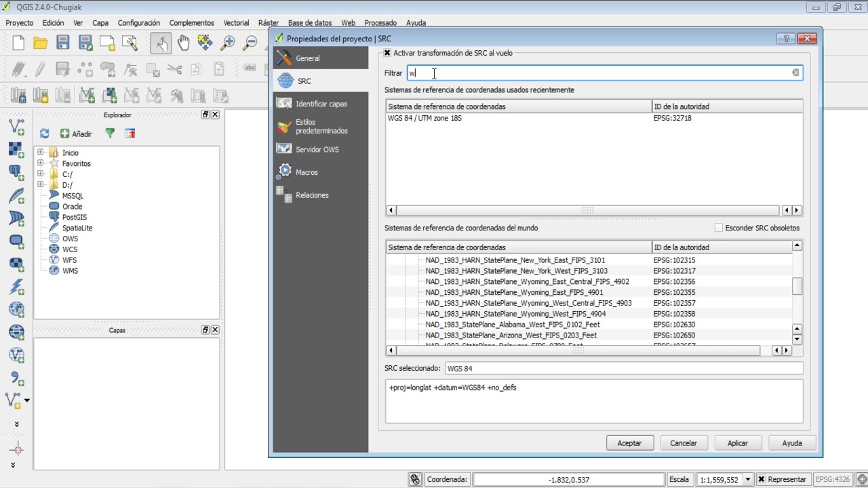Click Pan map to selection icon
The image size is (868, 488).
(x=205, y=43)
